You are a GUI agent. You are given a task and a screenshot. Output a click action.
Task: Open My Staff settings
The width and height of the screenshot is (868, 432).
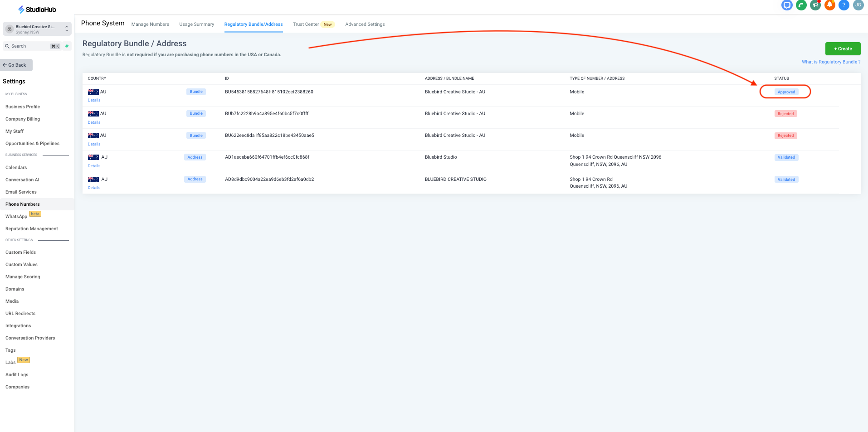point(15,131)
